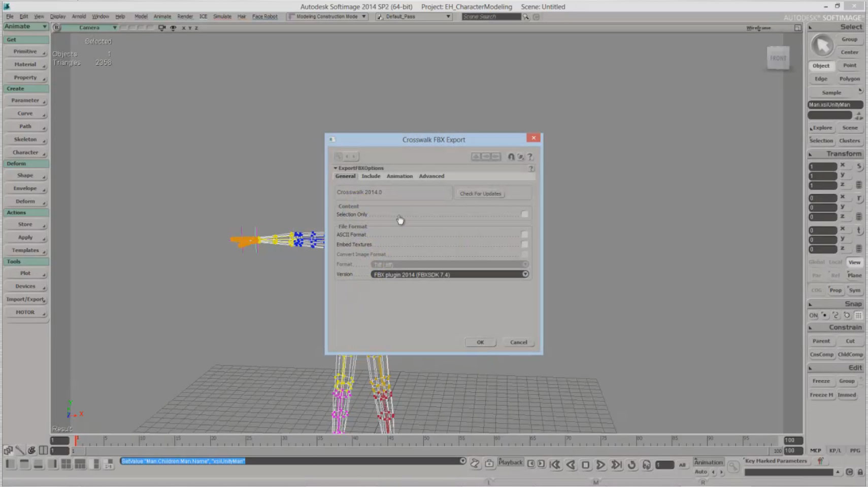The width and height of the screenshot is (868, 487).
Task: Click the play backward button
Action: pos(571,465)
